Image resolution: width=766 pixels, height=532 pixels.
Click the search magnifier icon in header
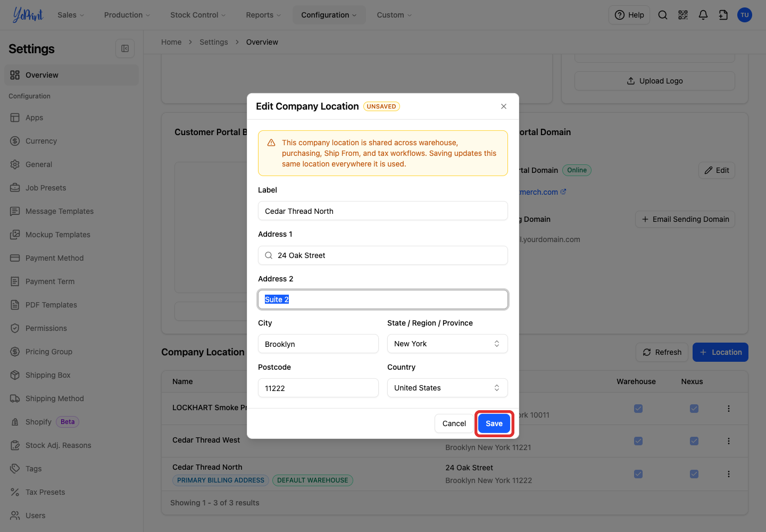pos(663,15)
